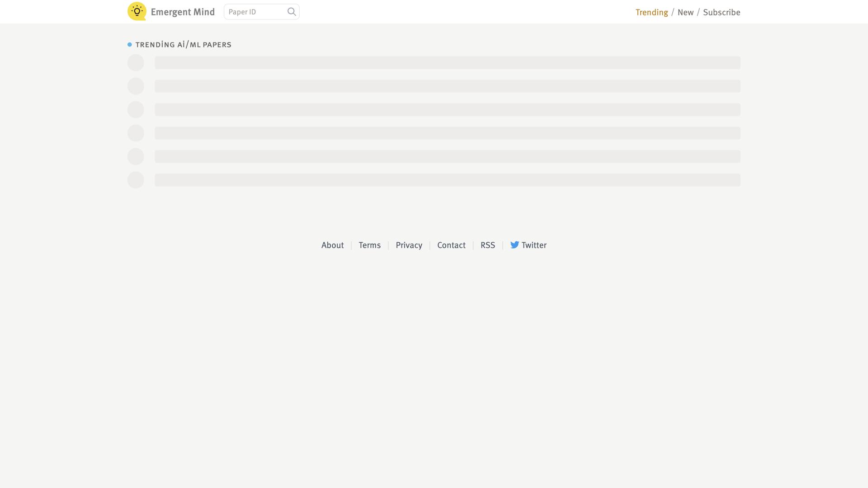868x488 pixels.
Task: Focus the Paper ID search field
Action: [255, 12]
